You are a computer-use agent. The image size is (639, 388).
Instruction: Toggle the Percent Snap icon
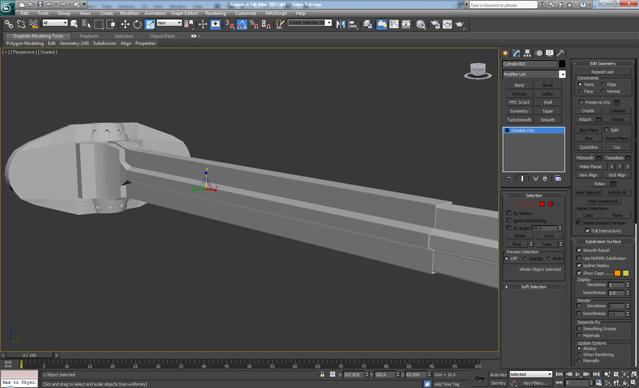(x=254, y=24)
